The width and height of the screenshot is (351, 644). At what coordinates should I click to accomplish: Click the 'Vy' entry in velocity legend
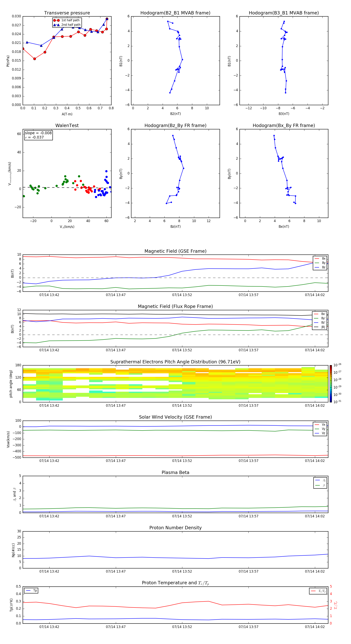[320, 429]
